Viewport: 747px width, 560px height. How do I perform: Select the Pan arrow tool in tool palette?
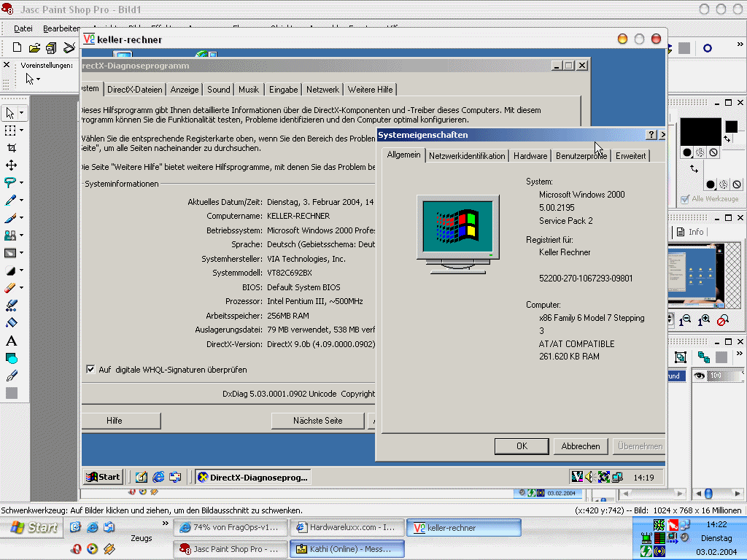[10, 113]
